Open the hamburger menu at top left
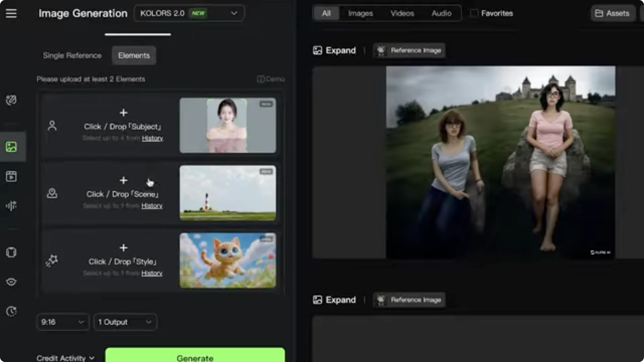The width and height of the screenshot is (644, 362). pyautogui.click(x=11, y=13)
